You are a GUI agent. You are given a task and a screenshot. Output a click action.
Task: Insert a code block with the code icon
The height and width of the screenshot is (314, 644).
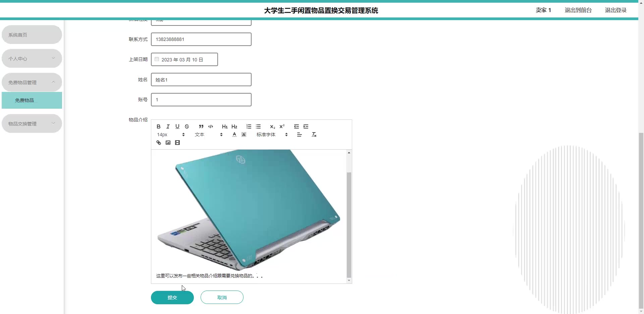coord(211,126)
